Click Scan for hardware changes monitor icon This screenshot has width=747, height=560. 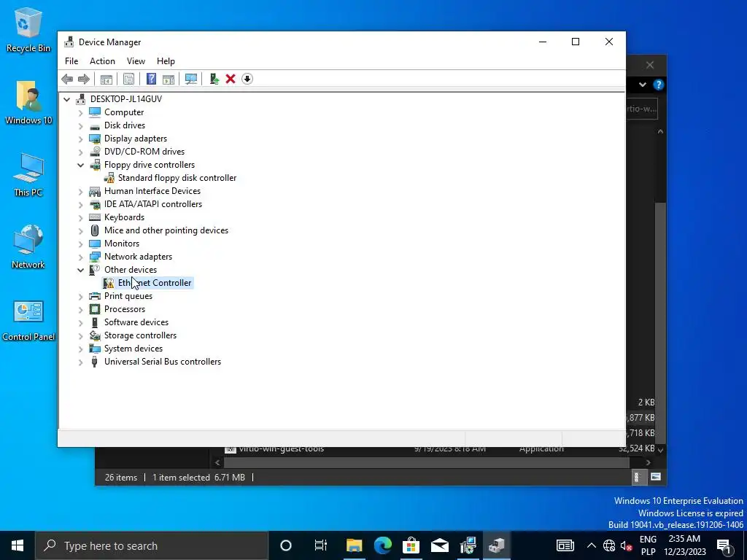[191, 79]
